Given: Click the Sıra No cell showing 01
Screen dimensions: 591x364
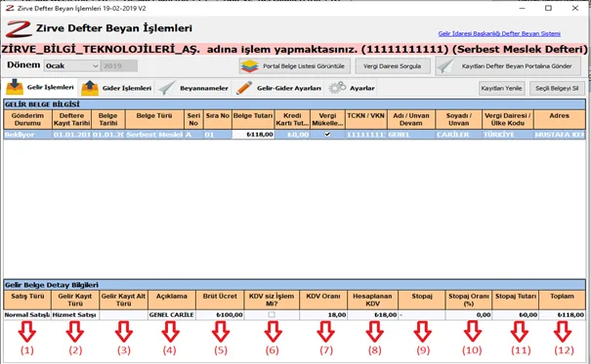Looking at the screenshot, I should (x=218, y=135).
